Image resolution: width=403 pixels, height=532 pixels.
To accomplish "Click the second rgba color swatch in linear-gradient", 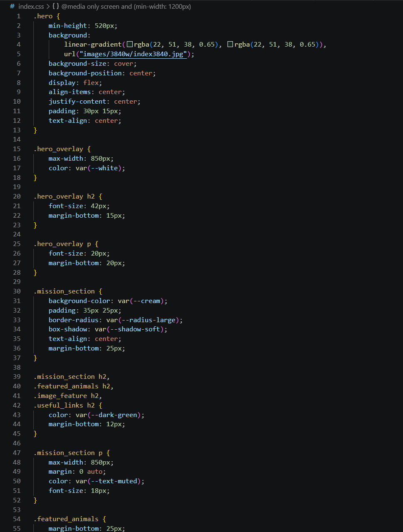I will [230, 45].
